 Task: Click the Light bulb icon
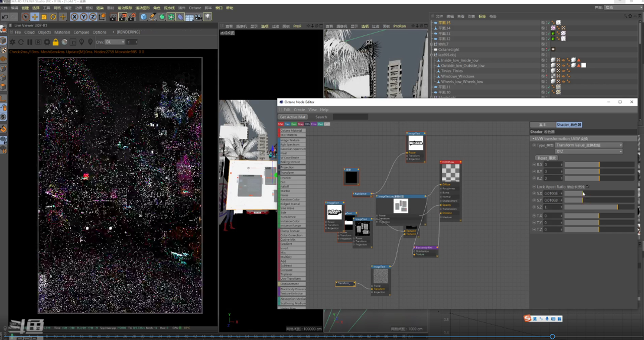[208, 17]
